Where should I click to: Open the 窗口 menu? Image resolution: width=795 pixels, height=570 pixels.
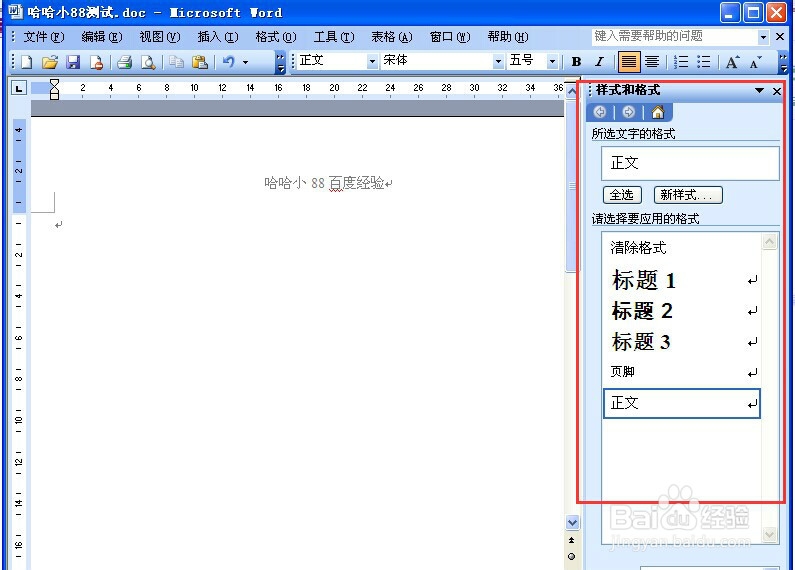pyautogui.click(x=450, y=37)
